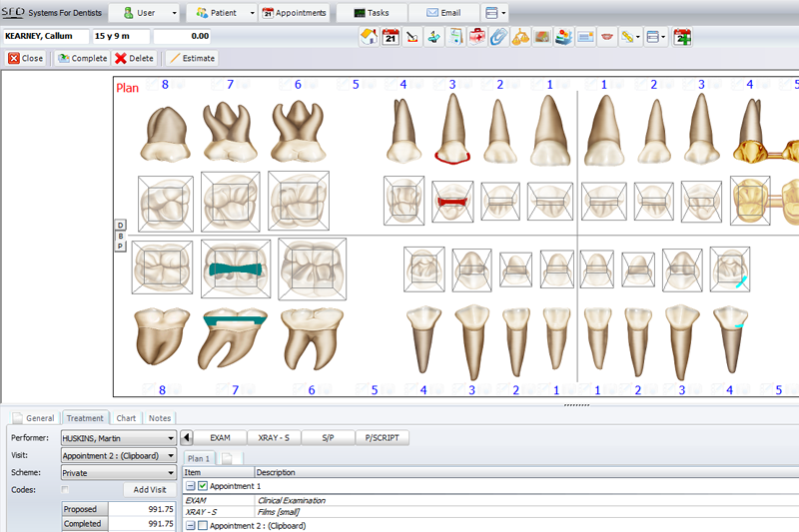Viewport: 799px width, 532px height.
Task: Open the red first aid kit icon
Action: (476, 37)
